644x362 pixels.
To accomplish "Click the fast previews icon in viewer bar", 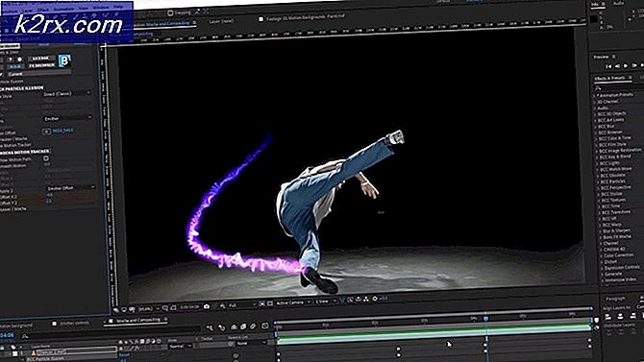I will click(350, 300).
